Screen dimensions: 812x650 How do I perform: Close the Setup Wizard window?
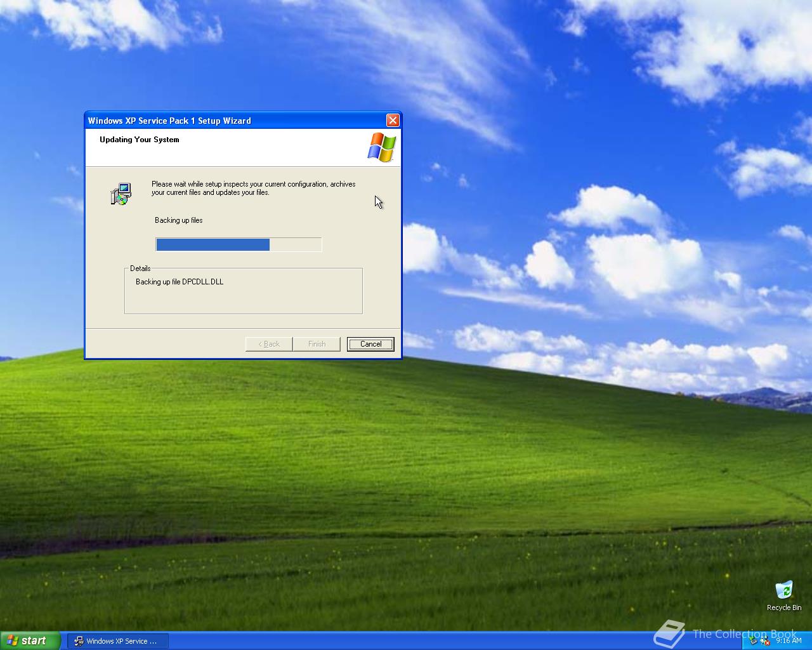(x=393, y=120)
